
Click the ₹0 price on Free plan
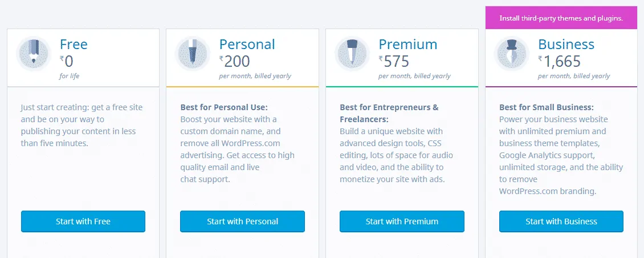coord(67,61)
